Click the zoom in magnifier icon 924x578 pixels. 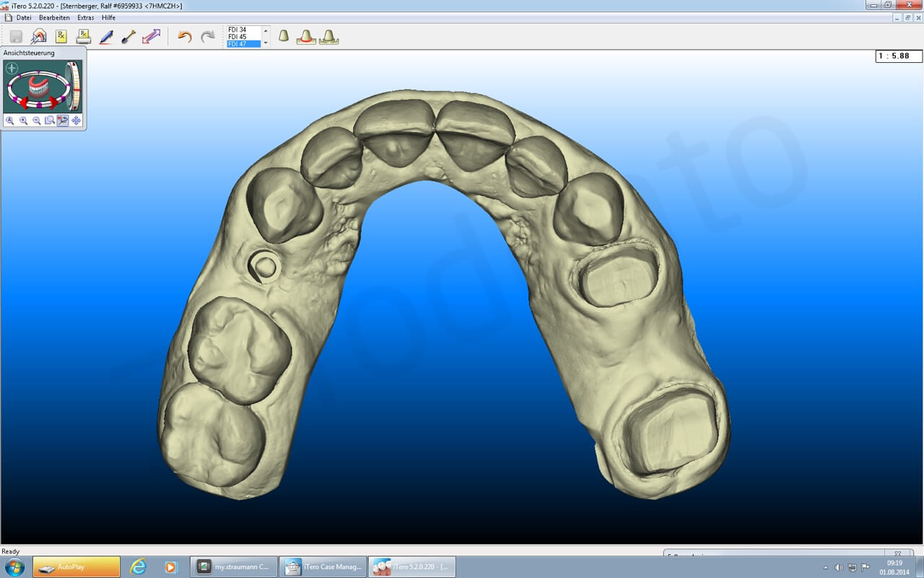(23, 121)
